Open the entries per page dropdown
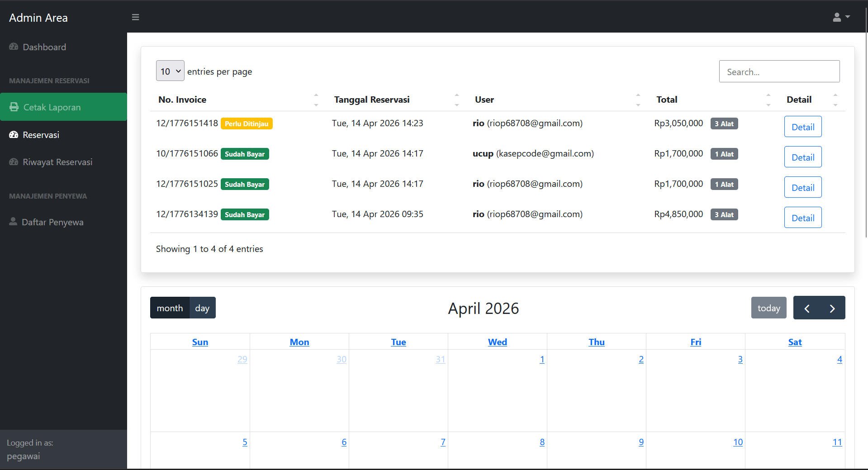Image resolution: width=868 pixels, height=470 pixels. click(x=170, y=71)
